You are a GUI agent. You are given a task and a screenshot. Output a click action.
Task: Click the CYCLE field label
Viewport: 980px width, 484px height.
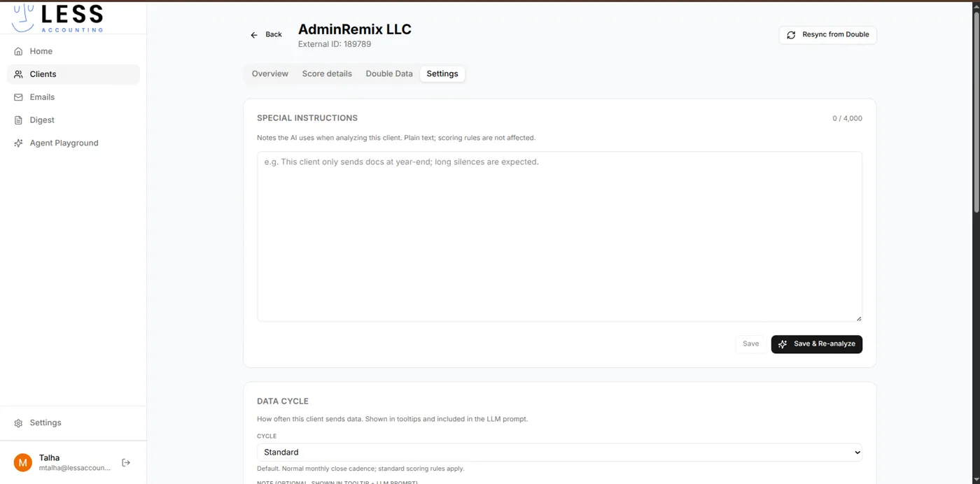pyautogui.click(x=267, y=436)
